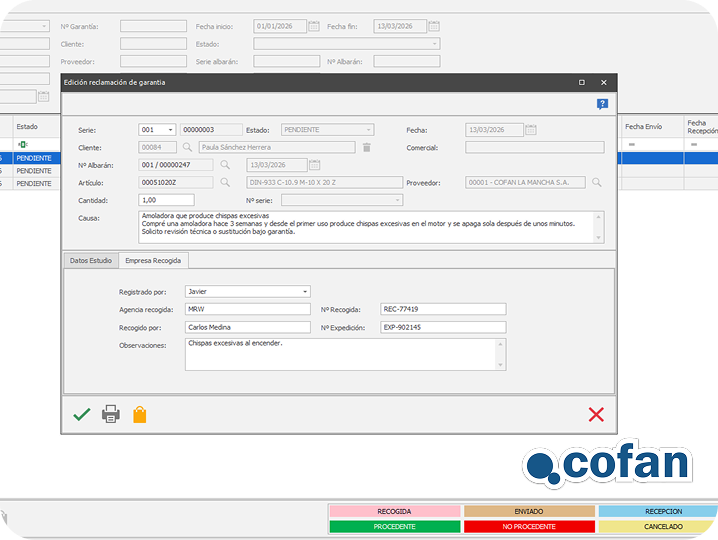Maximize the Edición reclamación dialog
The width and height of the screenshot is (718, 540).
pos(582,82)
